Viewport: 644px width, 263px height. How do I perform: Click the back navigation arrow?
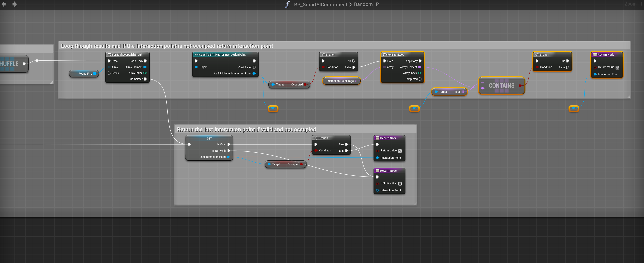pos(4,4)
